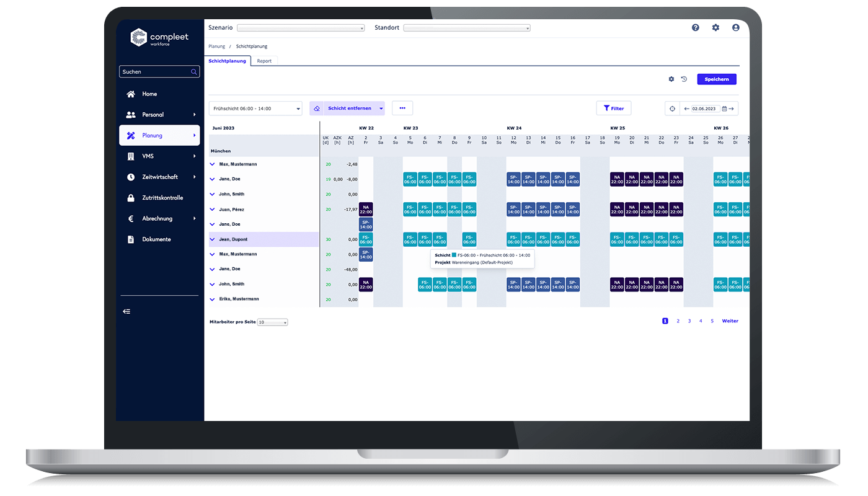Click the Weiter pagination link

click(730, 321)
